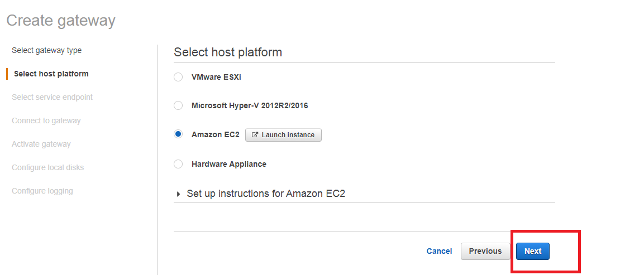Go to Select gateway type step
This screenshot has height=275, width=644.
tap(46, 50)
